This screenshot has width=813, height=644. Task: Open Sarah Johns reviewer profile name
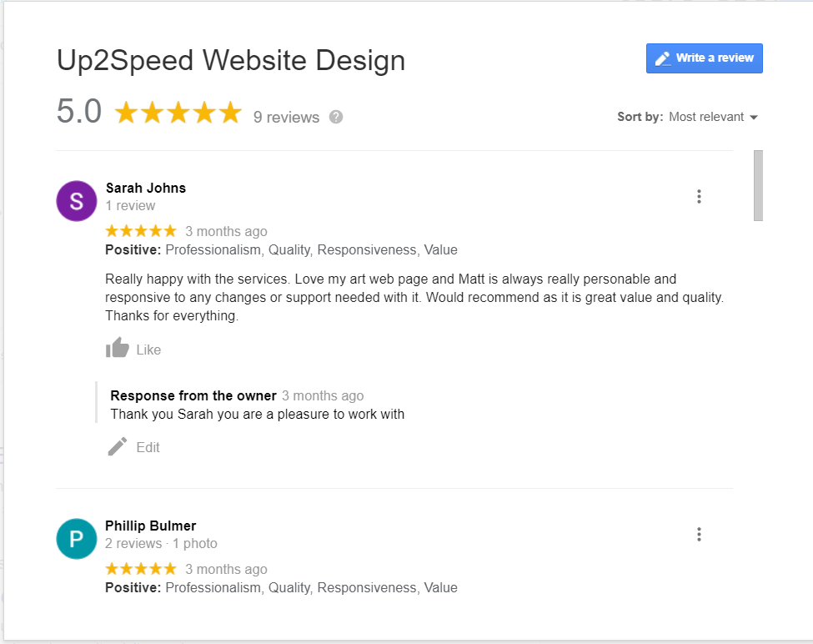click(x=146, y=188)
